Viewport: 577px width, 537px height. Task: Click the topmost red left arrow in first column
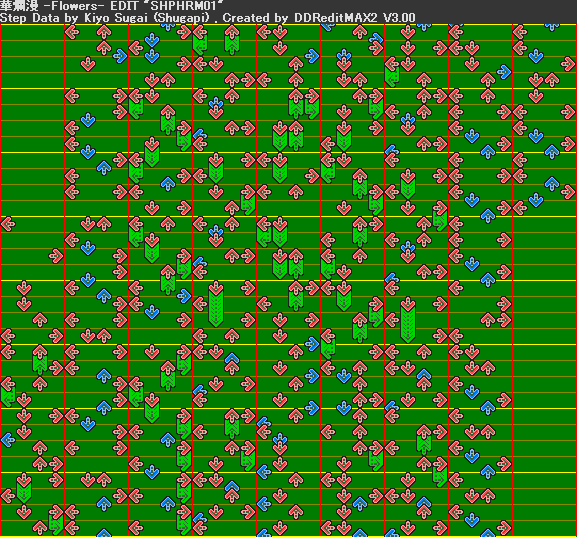point(8,223)
